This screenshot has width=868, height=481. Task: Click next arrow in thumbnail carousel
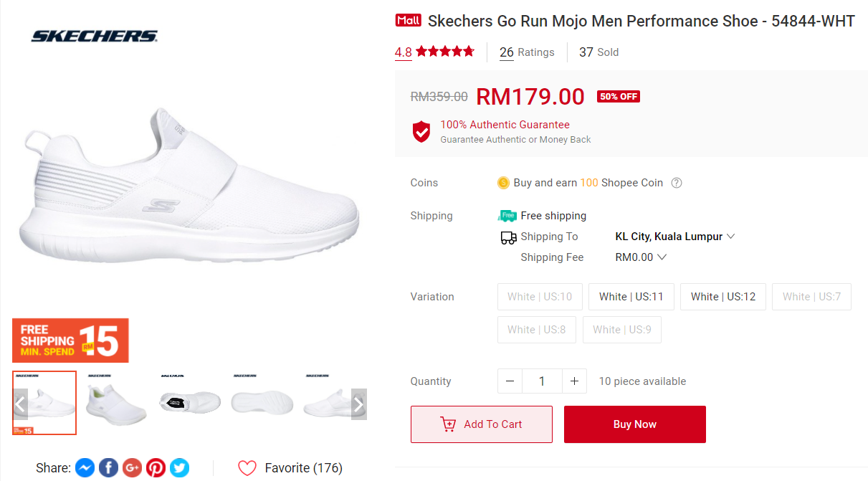click(358, 404)
